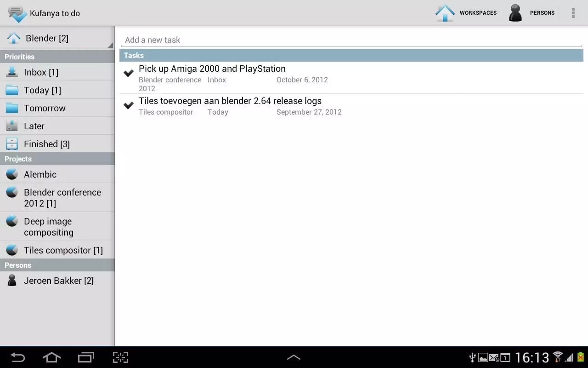Click the October 6, 2012 date
The height and width of the screenshot is (368, 588).
click(302, 80)
